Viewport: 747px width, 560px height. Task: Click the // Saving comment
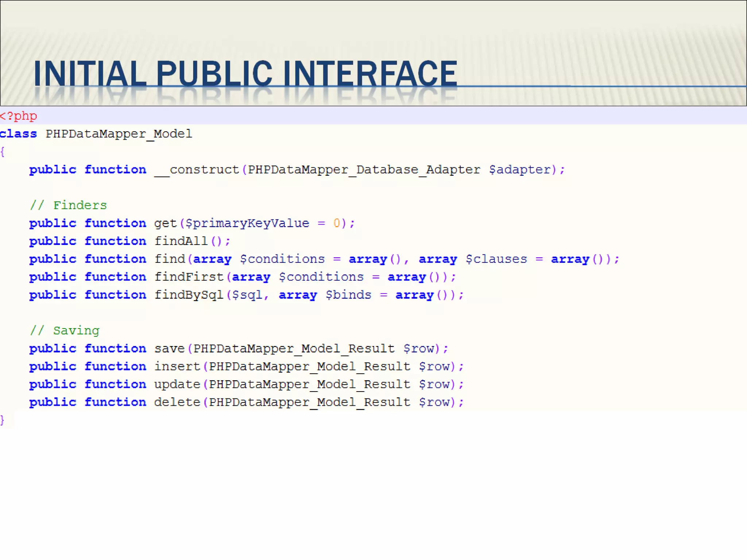[65, 331]
